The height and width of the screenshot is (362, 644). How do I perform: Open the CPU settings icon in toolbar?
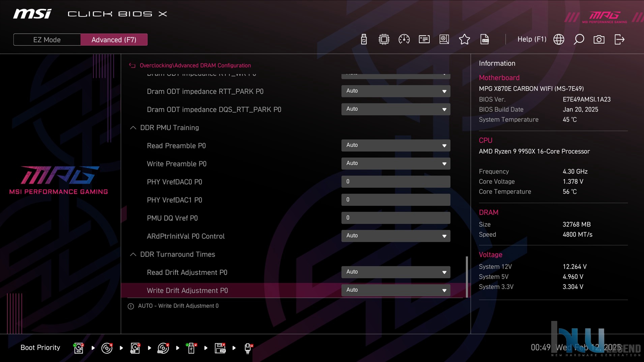point(384,39)
